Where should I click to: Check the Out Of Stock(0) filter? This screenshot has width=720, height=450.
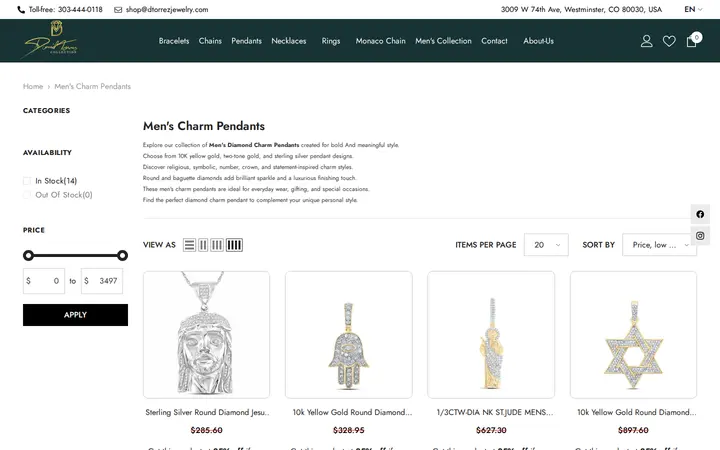27,195
